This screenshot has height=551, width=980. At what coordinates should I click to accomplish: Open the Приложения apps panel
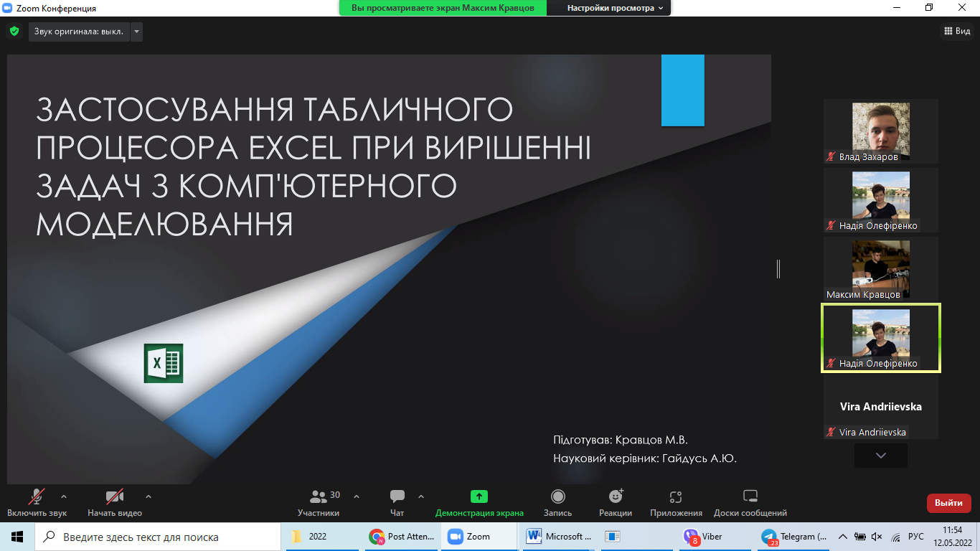676,502
